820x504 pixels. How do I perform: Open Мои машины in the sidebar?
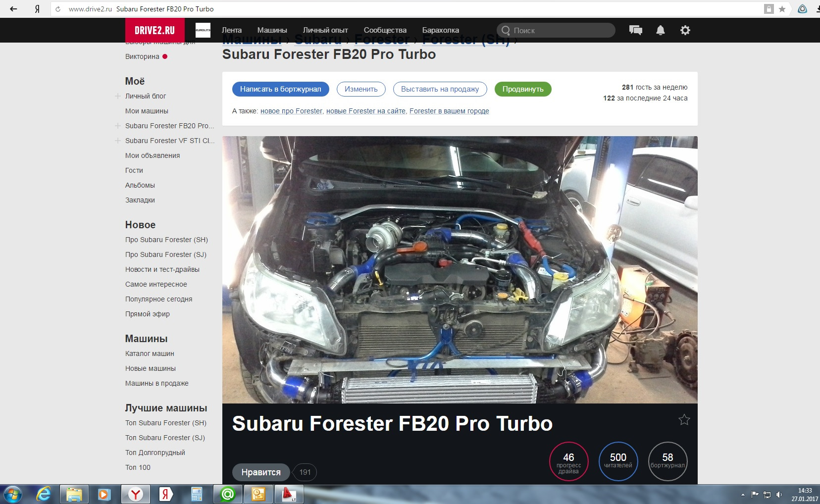147,111
